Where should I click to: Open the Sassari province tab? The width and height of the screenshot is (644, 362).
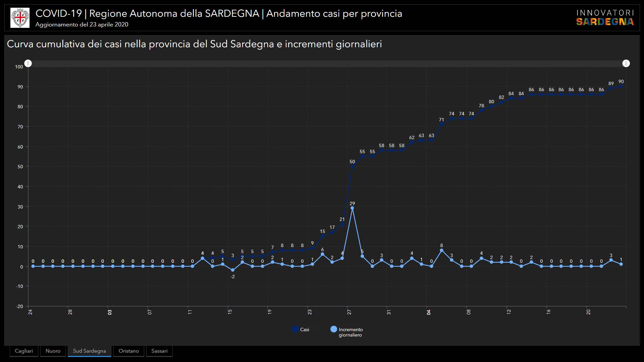click(x=159, y=351)
